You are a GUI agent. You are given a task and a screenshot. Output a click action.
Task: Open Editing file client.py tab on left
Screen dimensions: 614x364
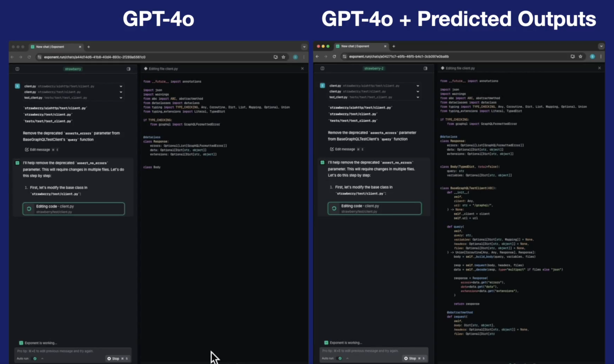(x=163, y=68)
